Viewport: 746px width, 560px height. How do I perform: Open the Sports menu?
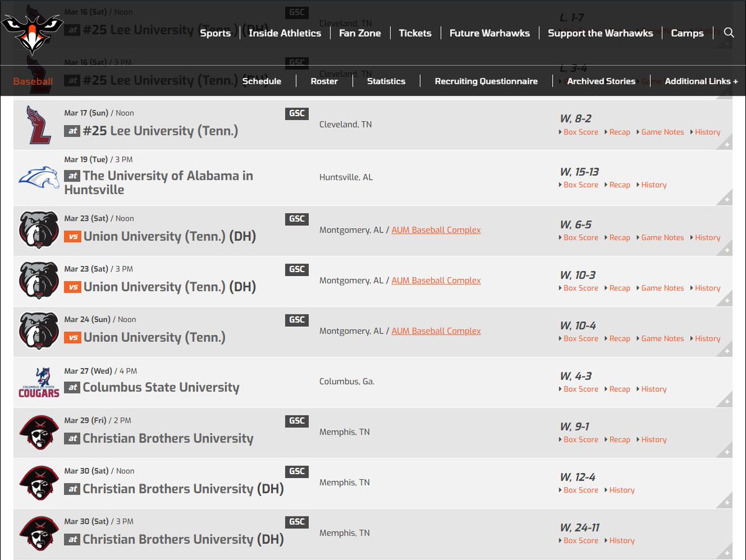(215, 33)
